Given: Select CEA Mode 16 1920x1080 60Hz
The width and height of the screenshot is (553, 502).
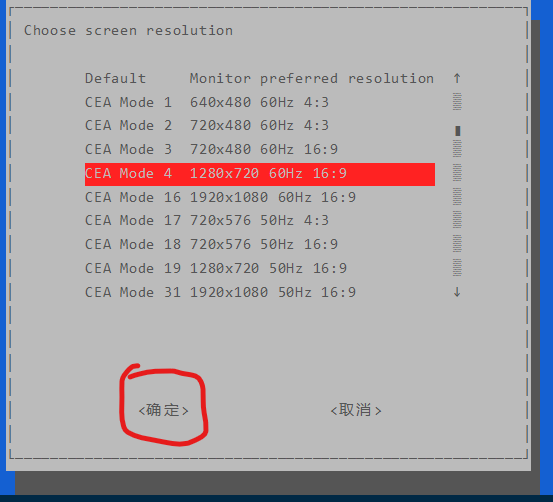Looking at the screenshot, I should pos(260,197).
